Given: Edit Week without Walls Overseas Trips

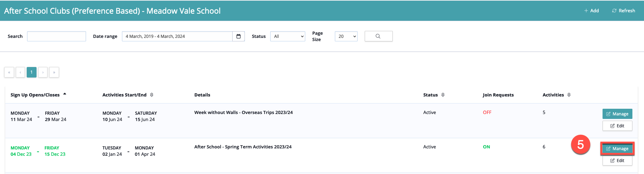Looking at the screenshot, I should [x=617, y=126].
